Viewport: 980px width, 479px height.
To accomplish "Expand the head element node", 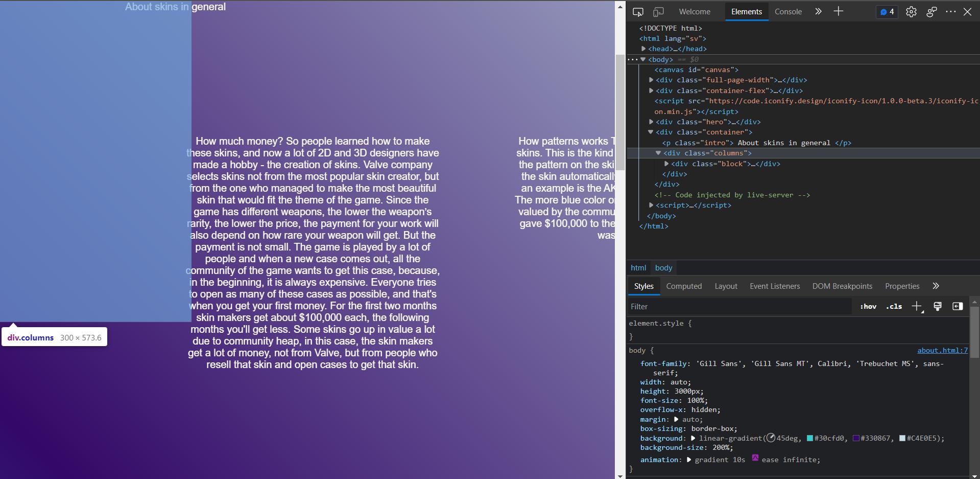I will point(643,49).
